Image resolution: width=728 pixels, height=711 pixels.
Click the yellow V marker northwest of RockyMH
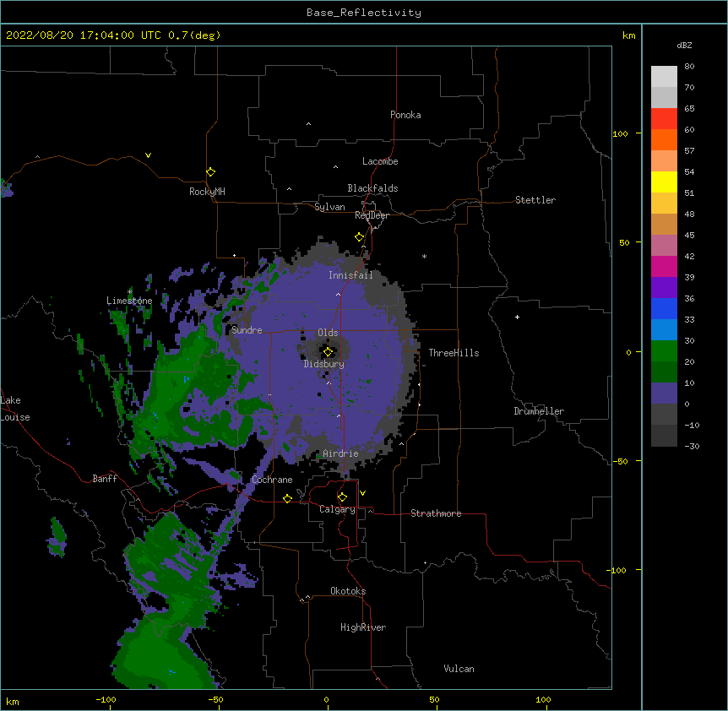coord(148,155)
